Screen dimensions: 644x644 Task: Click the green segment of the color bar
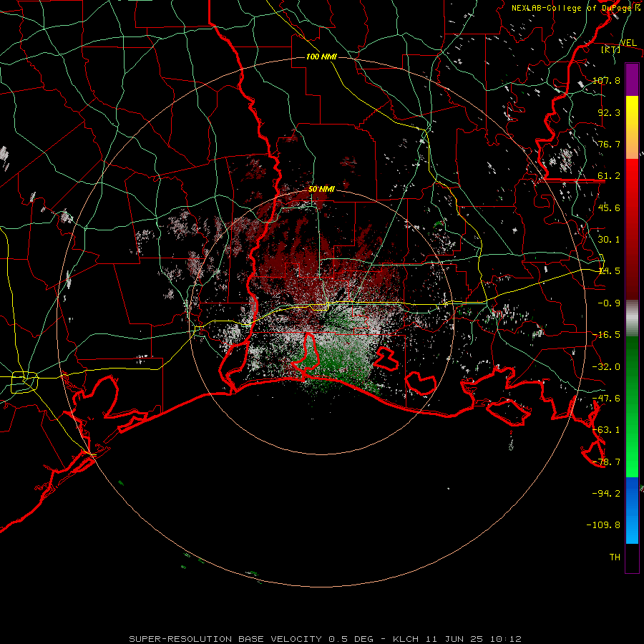click(632, 406)
